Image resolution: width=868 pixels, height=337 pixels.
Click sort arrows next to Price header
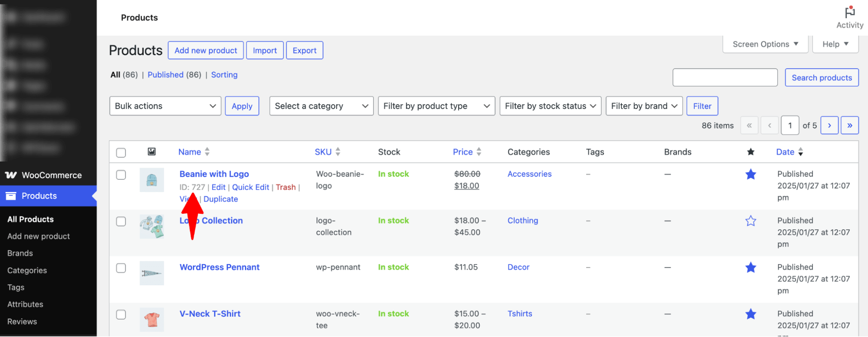(x=479, y=152)
